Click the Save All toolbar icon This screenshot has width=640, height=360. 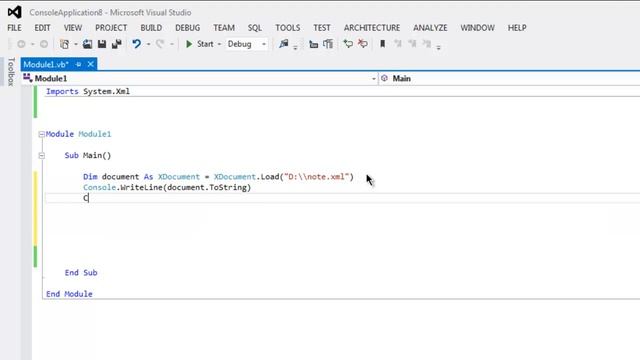tap(117, 44)
